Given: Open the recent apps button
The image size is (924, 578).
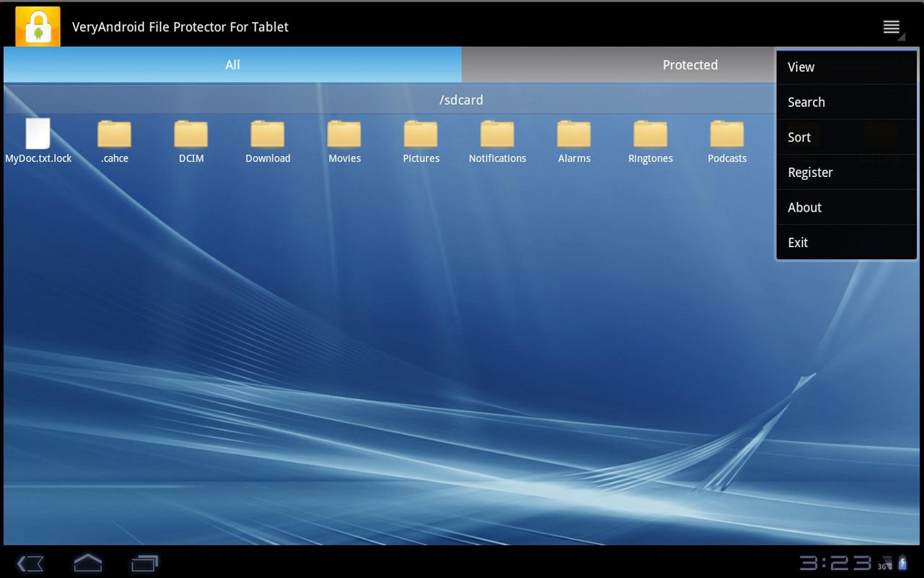Looking at the screenshot, I should click(144, 563).
